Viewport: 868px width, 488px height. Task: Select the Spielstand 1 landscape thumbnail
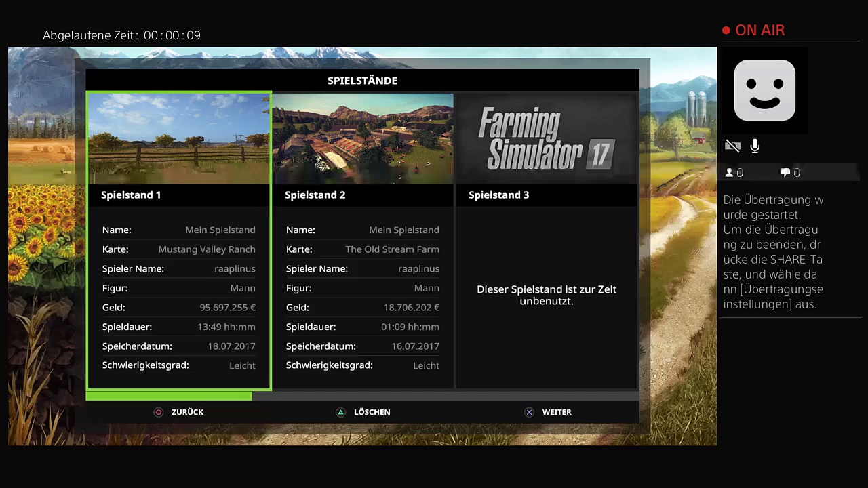click(179, 139)
